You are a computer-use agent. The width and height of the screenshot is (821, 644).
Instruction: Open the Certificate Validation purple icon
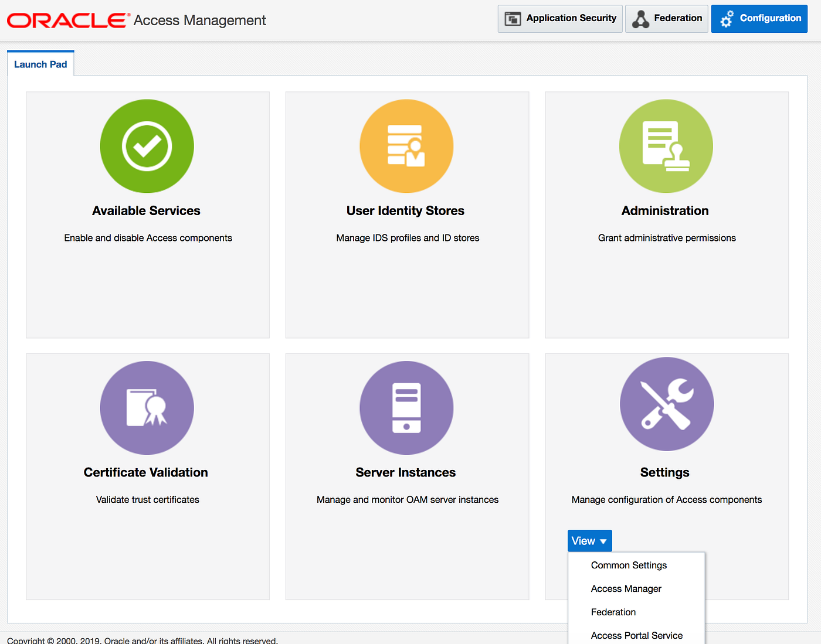click(147, 408)
